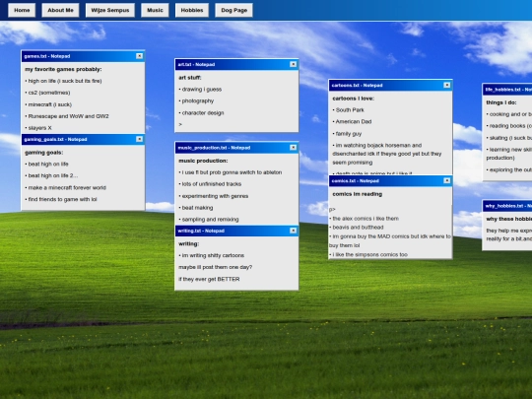Click 'my favorite games probably:' heading
Image resolution: width=532 pixels, height=399 pixels.
point(63,69)
